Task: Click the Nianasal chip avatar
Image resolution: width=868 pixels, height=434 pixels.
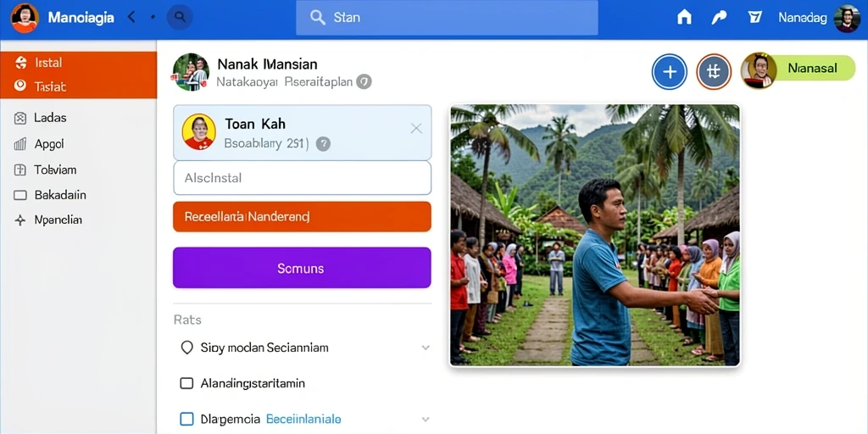Action: [759, 71]
